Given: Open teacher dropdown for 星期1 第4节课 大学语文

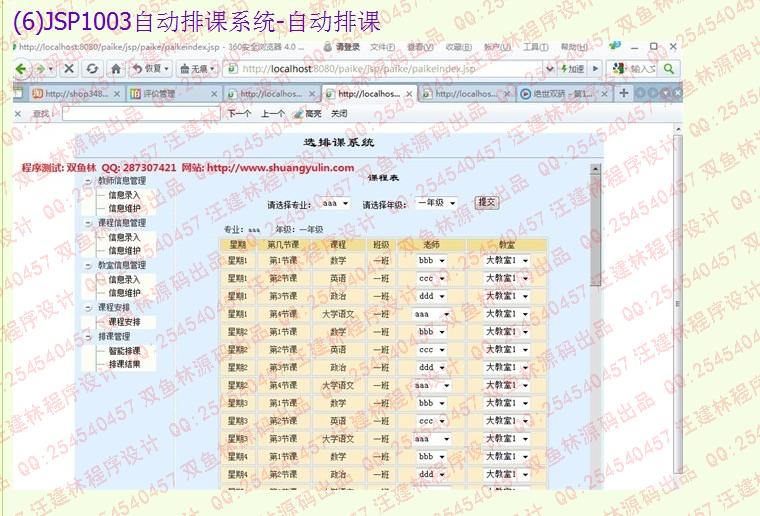Looking at the screenshot, I should click(x=431, y=314).
